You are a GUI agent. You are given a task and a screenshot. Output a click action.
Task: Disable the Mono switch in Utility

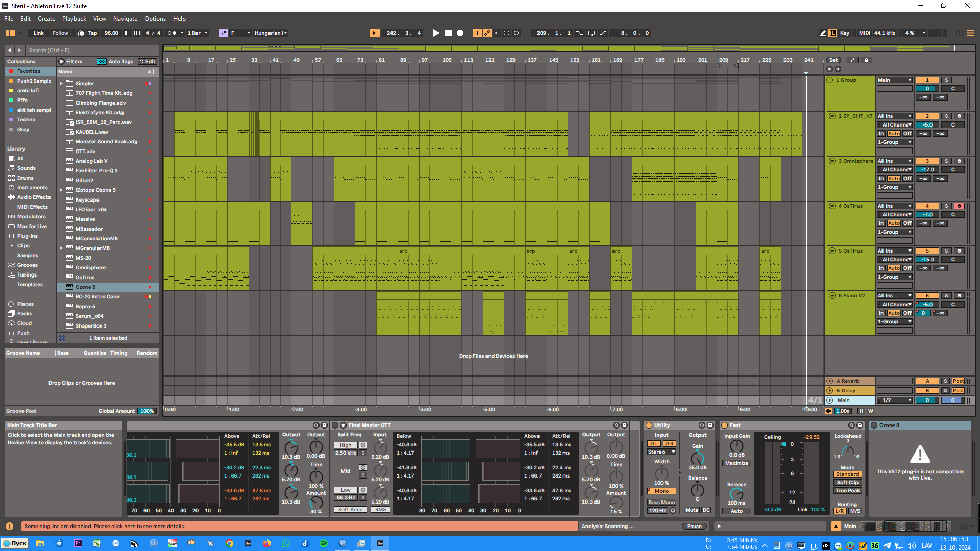[x=661, y=491]
